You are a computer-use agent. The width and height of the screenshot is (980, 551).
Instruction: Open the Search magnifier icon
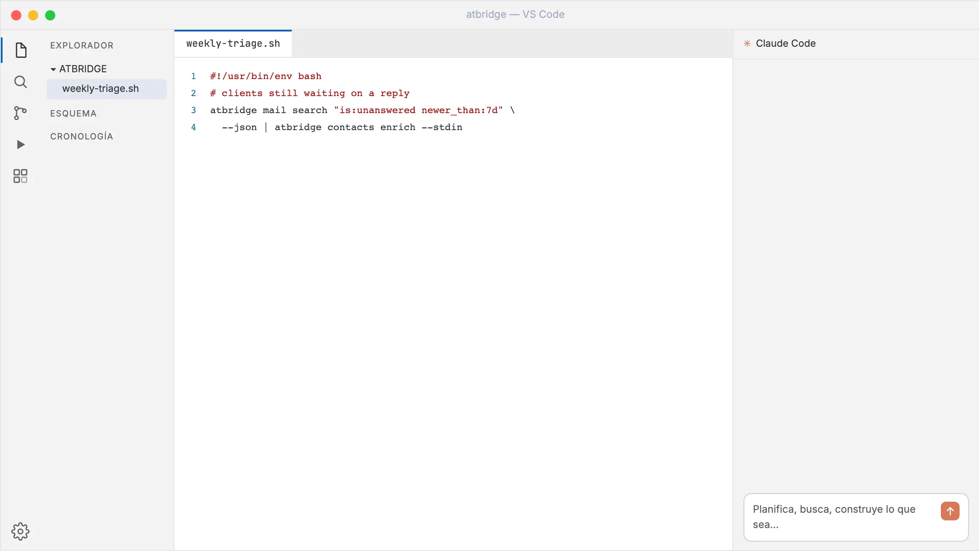[20, 82]
